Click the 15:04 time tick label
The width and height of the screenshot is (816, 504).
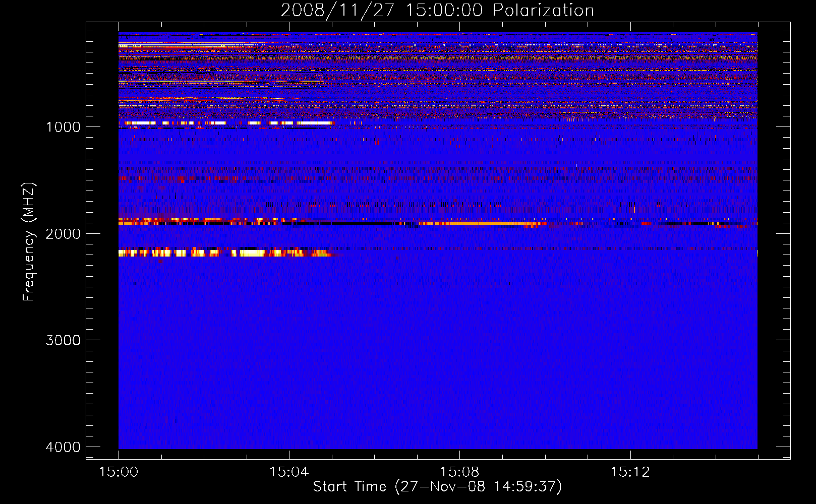(289, 472)
